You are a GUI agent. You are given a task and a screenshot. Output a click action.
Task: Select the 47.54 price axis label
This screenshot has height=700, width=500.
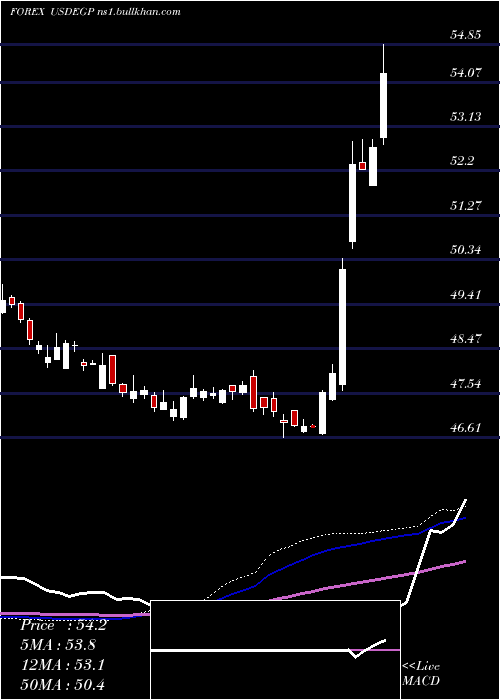coord(466,383)
